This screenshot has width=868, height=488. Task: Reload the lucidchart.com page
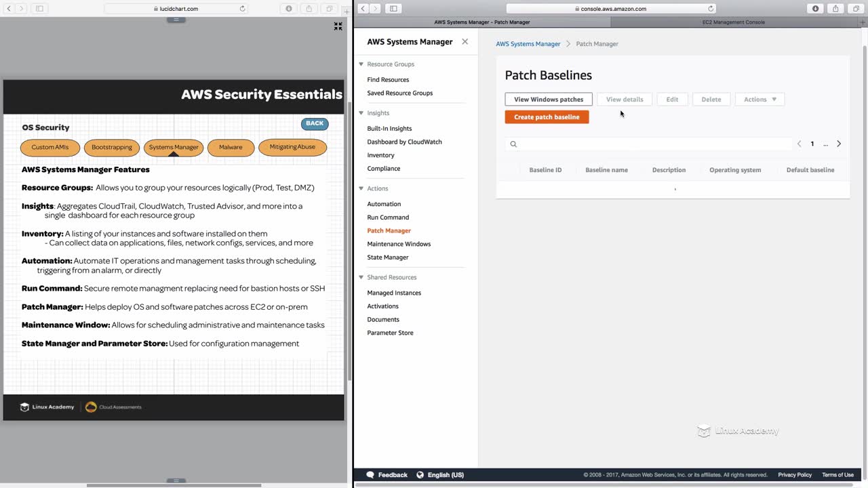pos(243,9)
